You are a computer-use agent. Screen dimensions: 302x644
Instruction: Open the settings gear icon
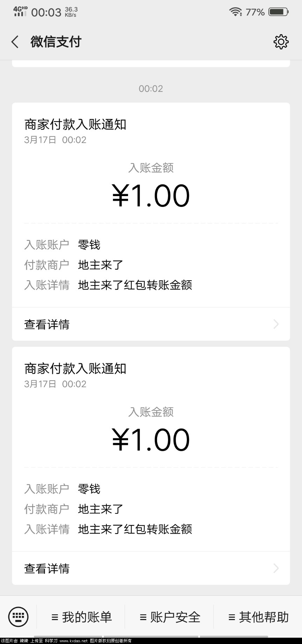tap(281, 42)
